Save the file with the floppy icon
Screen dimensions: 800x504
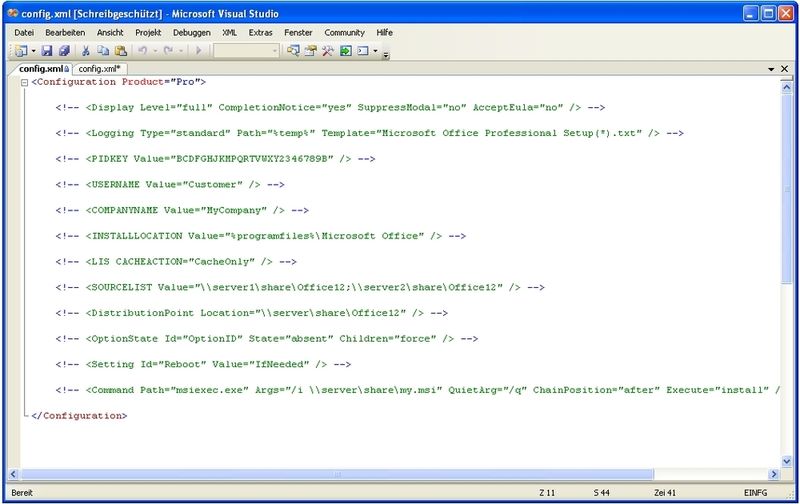pyautogui.click(x=47, y=51)
